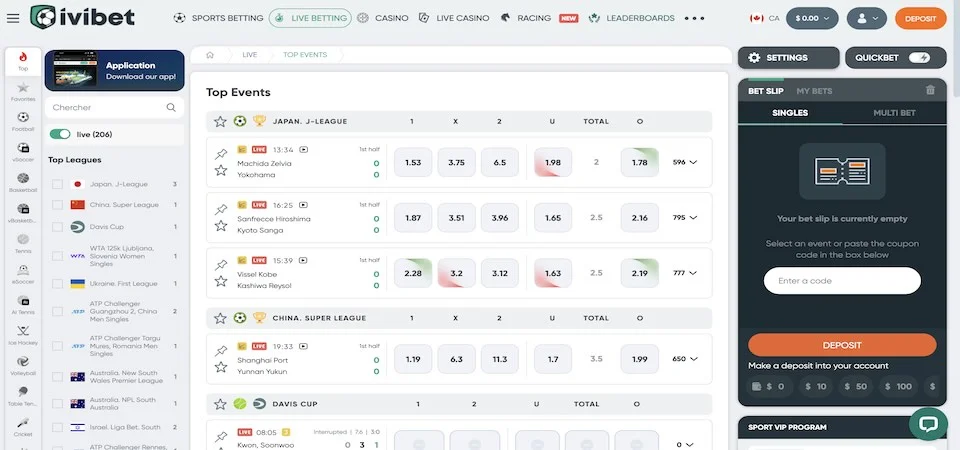Select Tennis in the sports sidebar
960x450 pixels.
tap(23, 244)
